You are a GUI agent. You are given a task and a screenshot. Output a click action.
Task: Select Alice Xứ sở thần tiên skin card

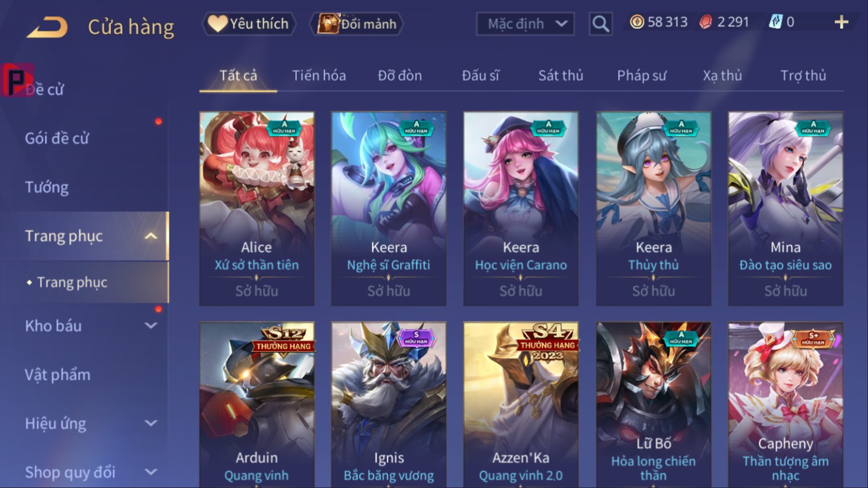tap(257, 209)
